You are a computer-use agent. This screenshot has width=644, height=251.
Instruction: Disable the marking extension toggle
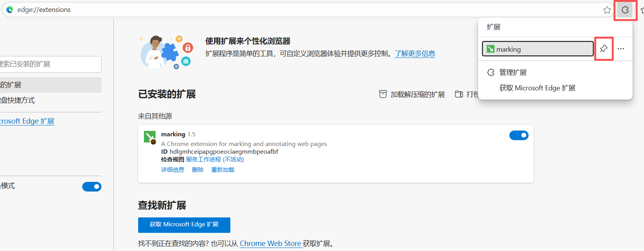[x=519, y=135]
